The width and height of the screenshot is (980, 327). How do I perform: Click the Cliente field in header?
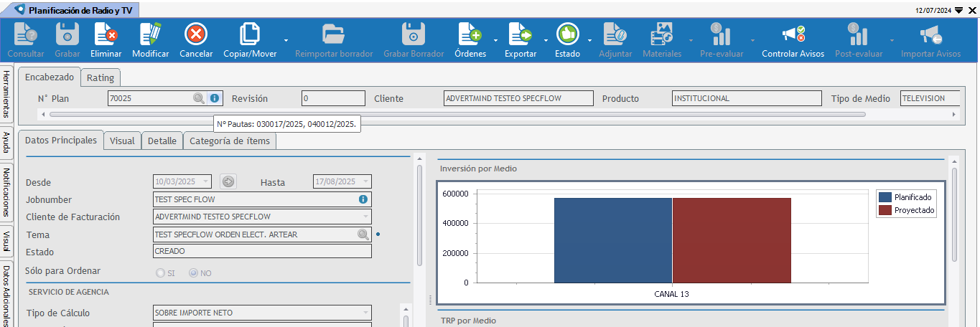pyautogui.click(x=518, y=98)
